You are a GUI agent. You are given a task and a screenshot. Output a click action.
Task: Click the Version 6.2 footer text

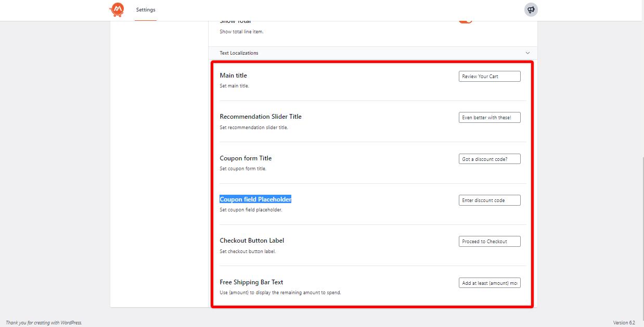[x=624, y=323]
